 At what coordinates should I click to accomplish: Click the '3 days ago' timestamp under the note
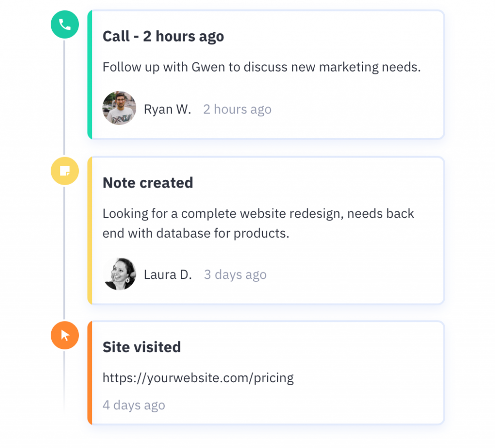(x=235, y=274)
